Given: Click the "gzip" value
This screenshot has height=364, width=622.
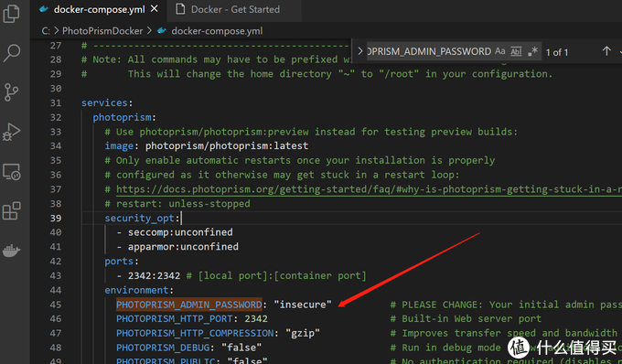Looking at the screenshot, I should click(303, 333).
